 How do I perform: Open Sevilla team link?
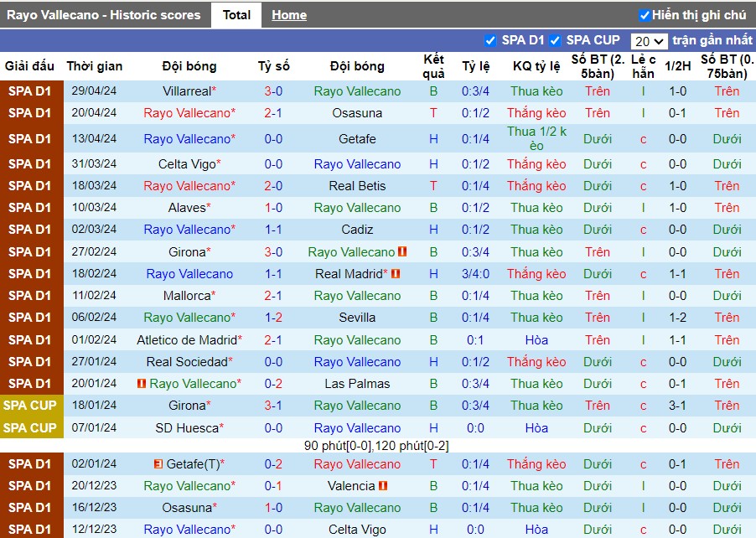point(357,318)
